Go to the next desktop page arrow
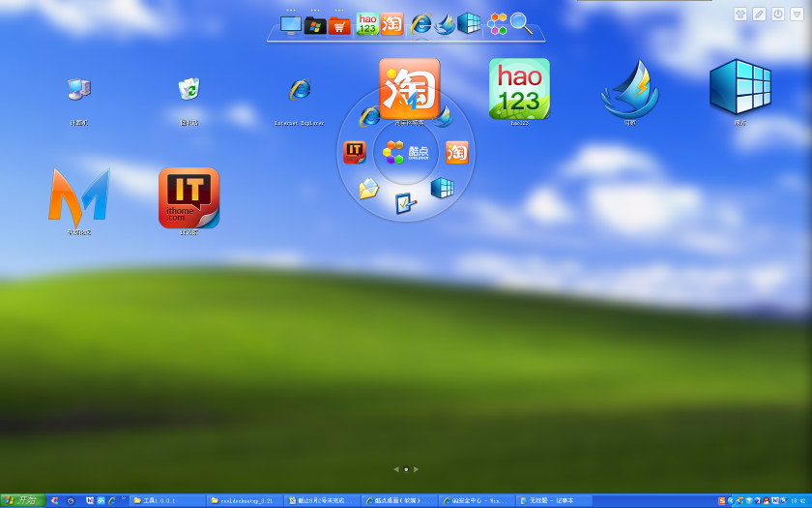 click(x=416, y=469)
